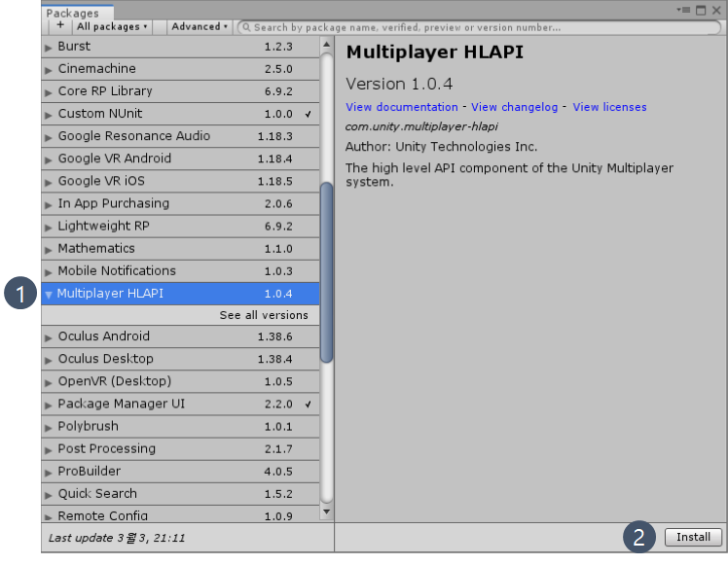Click Custom NUnit installed checkmark
Screen dimensions: 728x565
308,114
